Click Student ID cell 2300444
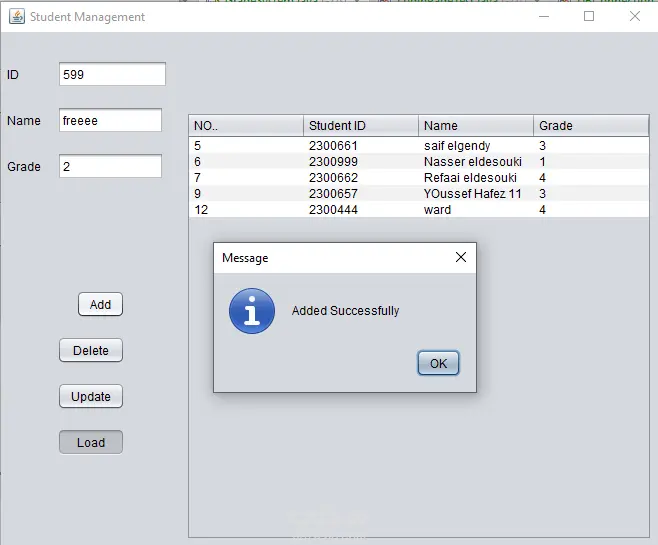The height and width of the screenshot is (545, 658). pos(361,209)
